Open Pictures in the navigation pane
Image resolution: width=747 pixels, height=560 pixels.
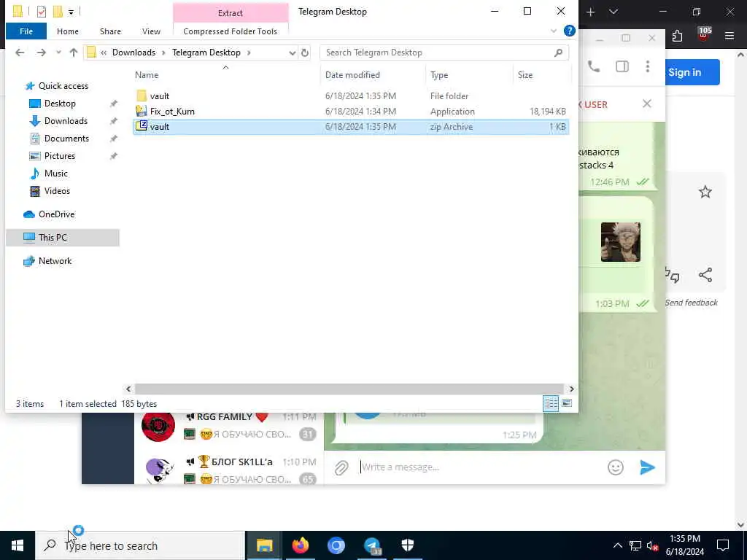pos(60,156)
